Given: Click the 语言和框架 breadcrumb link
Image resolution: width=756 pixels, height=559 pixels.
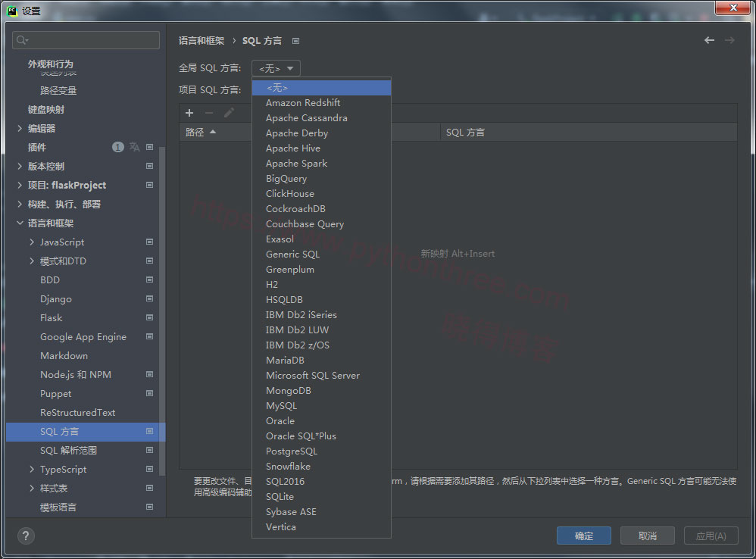Looking at the screenshot, I should (201, 41).
